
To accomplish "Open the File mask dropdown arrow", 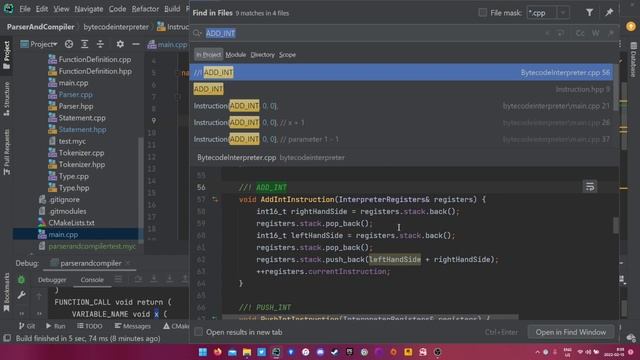I will pos(563,13).
